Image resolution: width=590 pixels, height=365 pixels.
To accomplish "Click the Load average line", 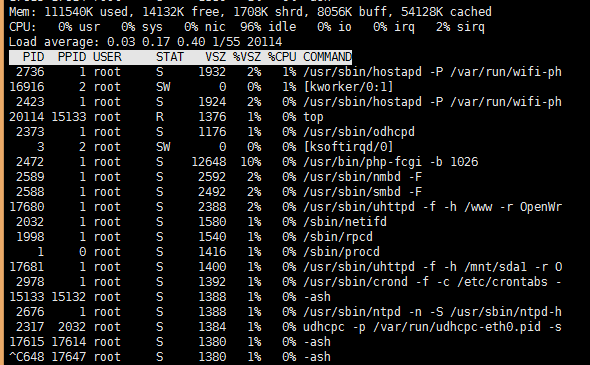I will pos(145,42).
